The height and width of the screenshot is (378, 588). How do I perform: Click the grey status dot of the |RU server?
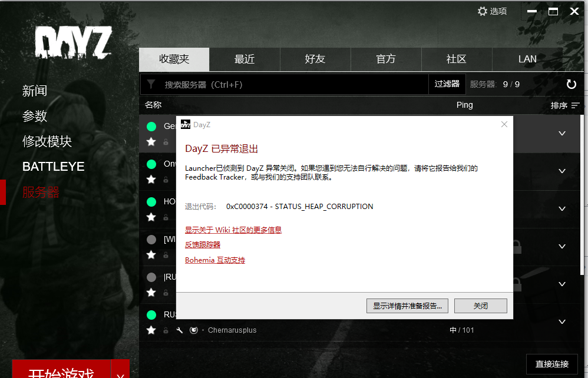coord(151,277)
